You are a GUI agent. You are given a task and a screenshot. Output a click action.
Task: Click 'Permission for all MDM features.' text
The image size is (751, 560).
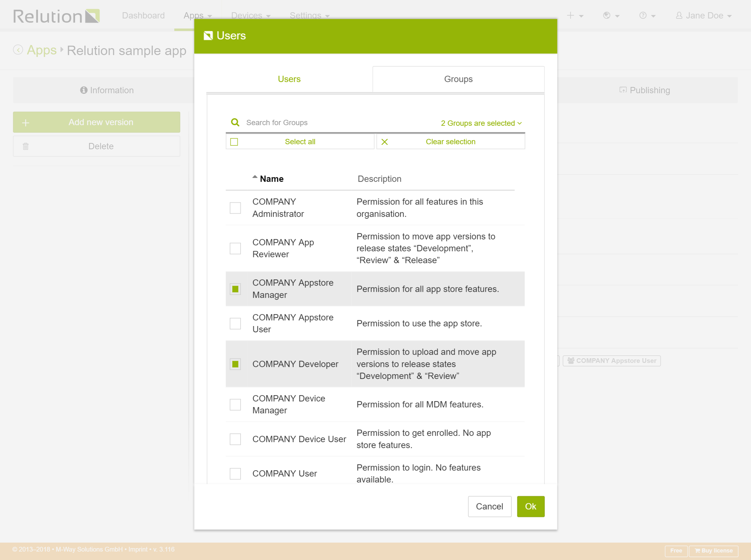[x=420, y=405]
